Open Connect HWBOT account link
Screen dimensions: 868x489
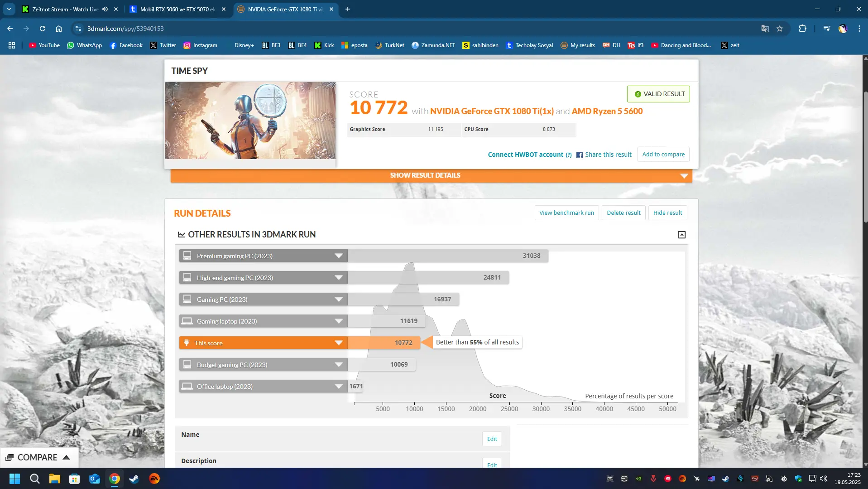click(526, 155)
